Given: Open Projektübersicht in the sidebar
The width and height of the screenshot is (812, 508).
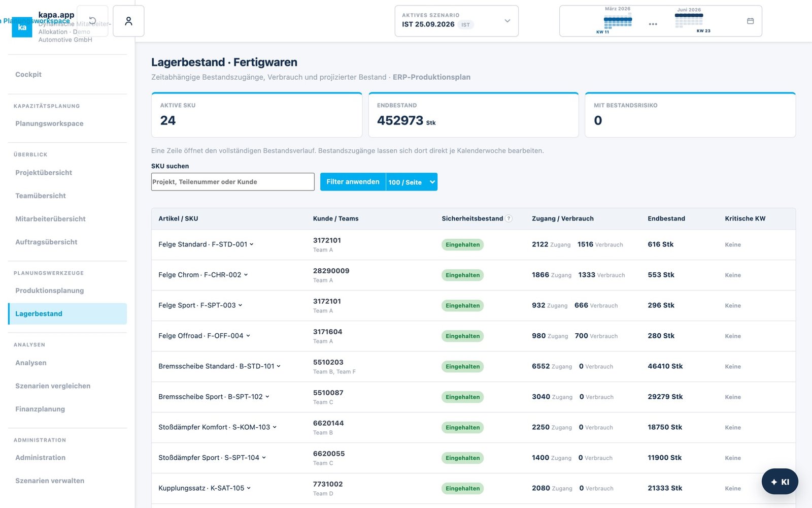Looking at the screenshot, I should (67, 173).
